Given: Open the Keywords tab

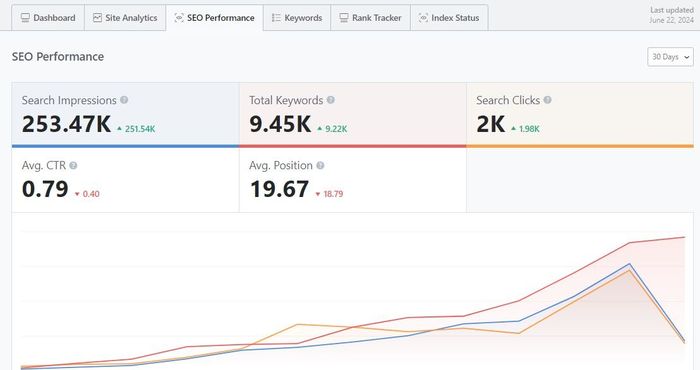Looking at the screenshot, I should click(297, 18).
